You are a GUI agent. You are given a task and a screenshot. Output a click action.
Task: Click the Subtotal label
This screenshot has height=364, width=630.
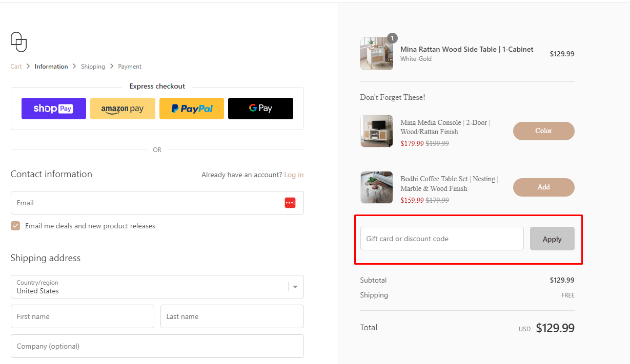pos(374,281)
